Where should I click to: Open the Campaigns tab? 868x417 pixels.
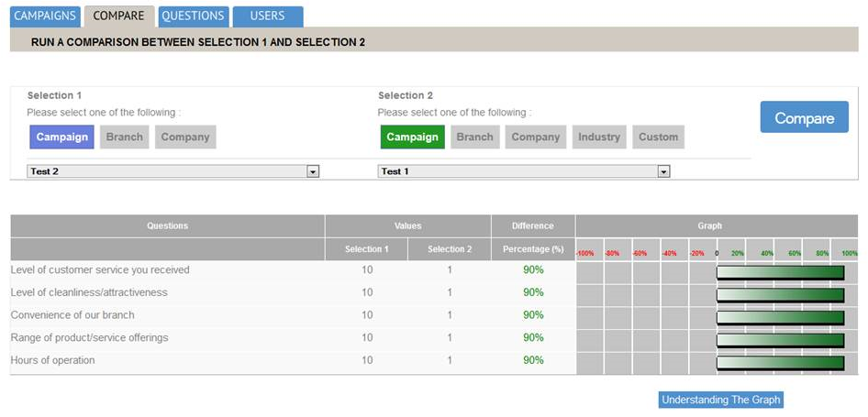[44, 16]
